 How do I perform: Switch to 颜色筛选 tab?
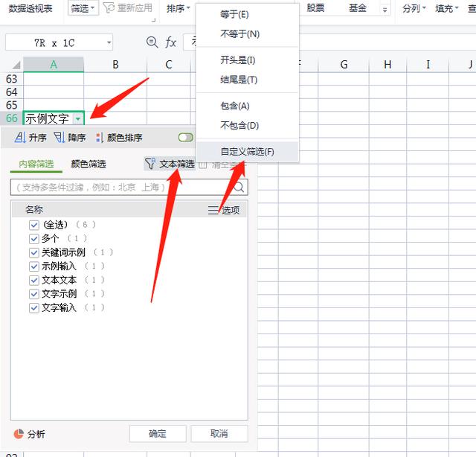point(89,164)
